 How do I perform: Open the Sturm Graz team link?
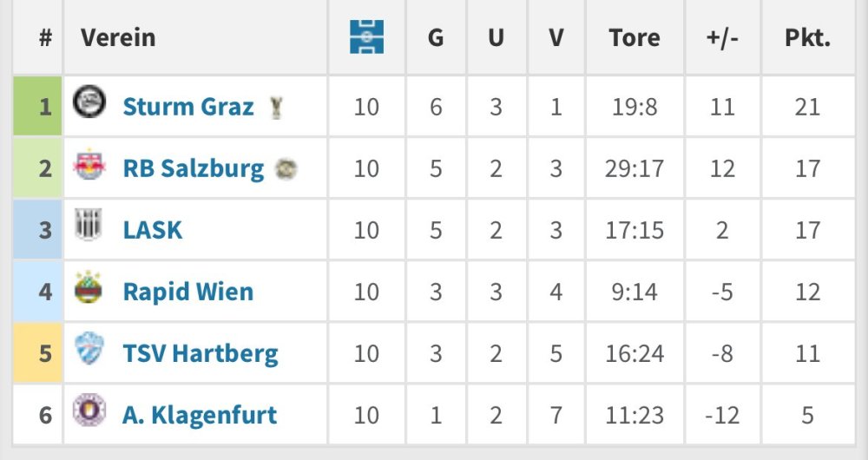(x=188, y=107)
